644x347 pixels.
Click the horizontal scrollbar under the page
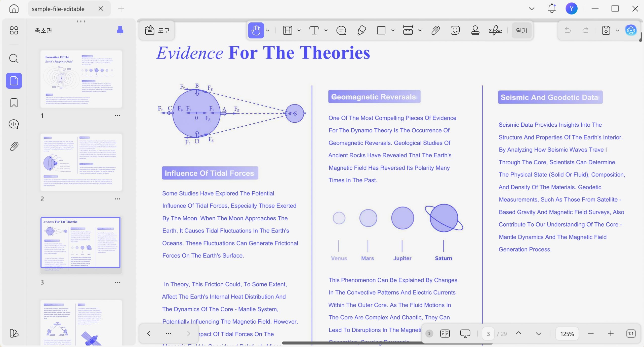pos(387,343)
